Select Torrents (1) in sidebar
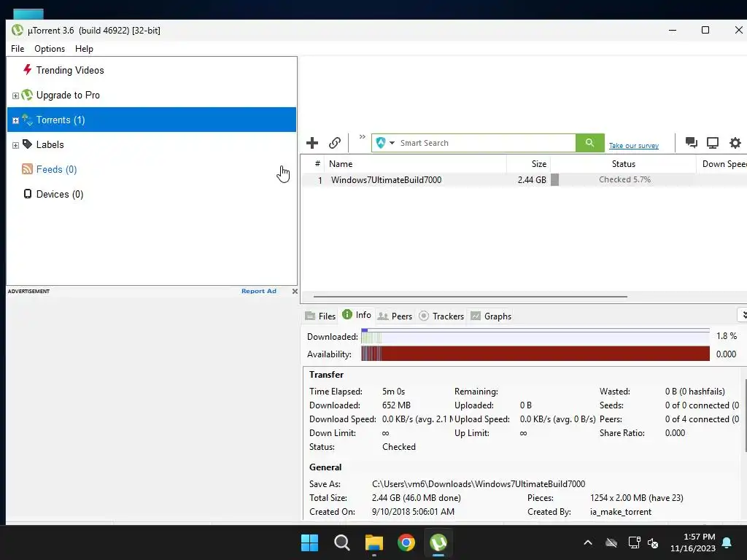The image size is (747, 560). pos(152,120)
